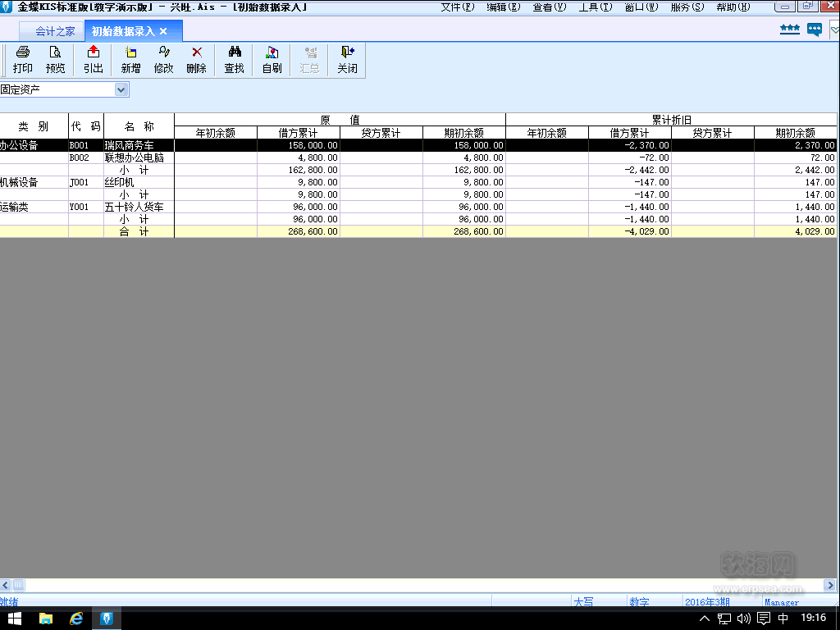Open the 查找 (Find) binoculars tool
840x630 pixels.
(x=234, y=59)
